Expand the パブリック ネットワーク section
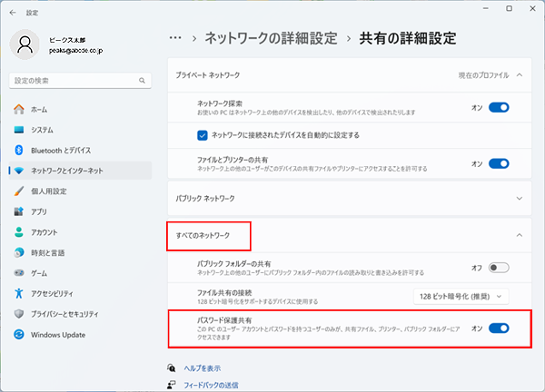The image size is (545, 392). (x=519, y=198)
